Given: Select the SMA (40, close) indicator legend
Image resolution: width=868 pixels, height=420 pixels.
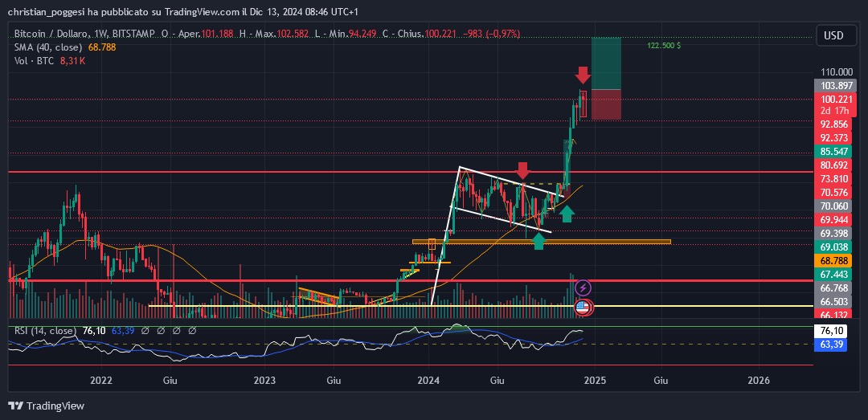Looking at the screenshot, I should click(x=48, y=47).
